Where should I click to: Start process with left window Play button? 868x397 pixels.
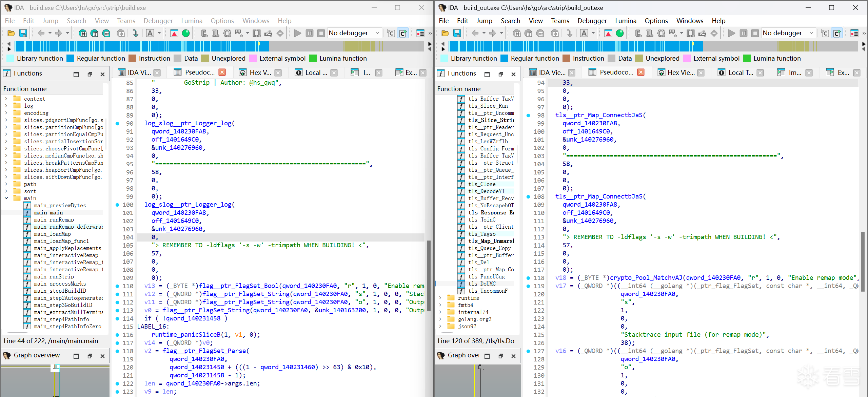pos(297,33)
